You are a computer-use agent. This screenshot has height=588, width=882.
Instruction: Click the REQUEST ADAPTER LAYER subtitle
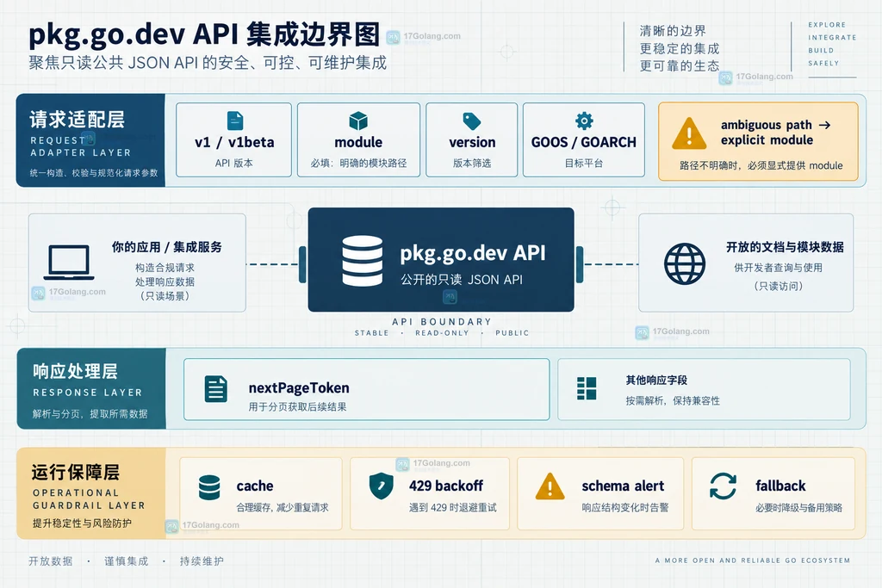click(x=80, y=146)
